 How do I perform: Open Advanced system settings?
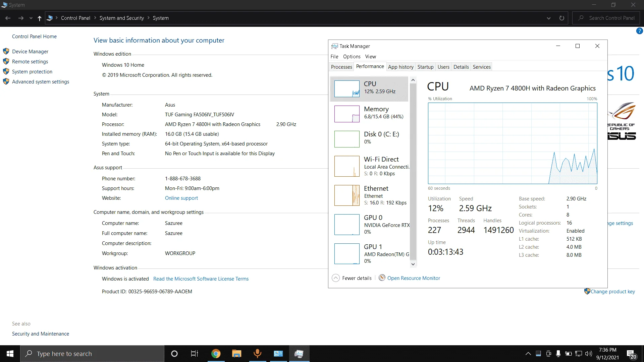coord(41,81)
